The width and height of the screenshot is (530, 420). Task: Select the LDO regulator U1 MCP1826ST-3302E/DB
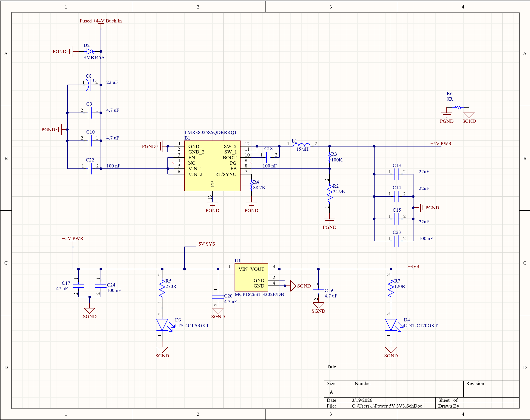click(x=251, y=277)
